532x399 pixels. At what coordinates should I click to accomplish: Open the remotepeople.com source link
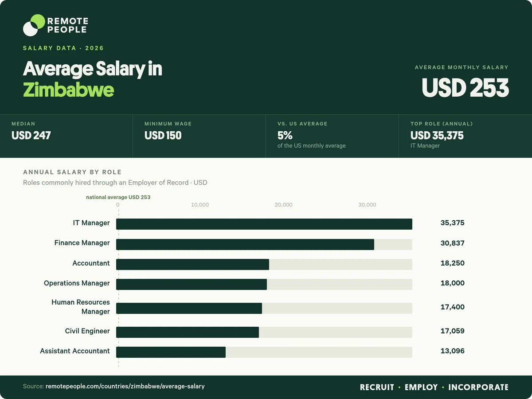pos(125,387)
